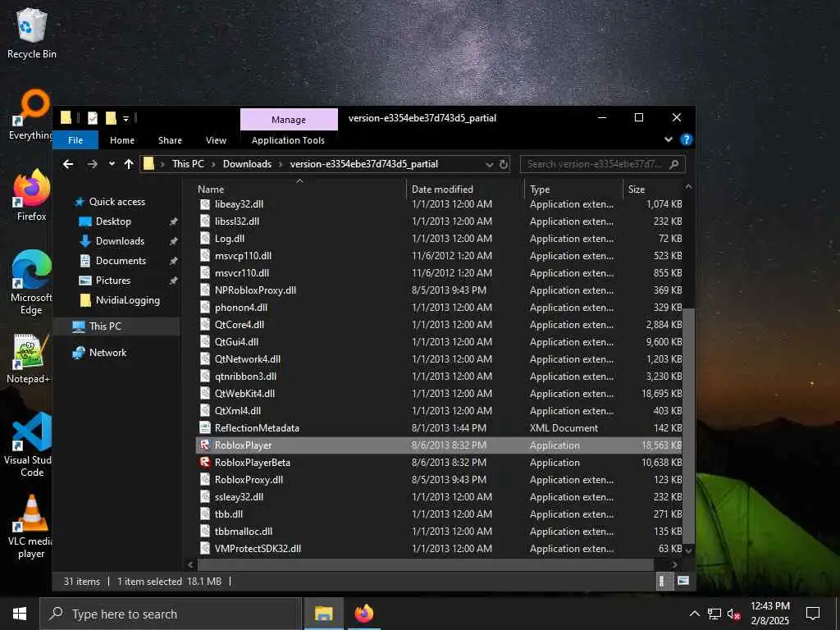This screenshot has height=630, width=840.
Task: Open the Windows Start menu
Action: 20,614
